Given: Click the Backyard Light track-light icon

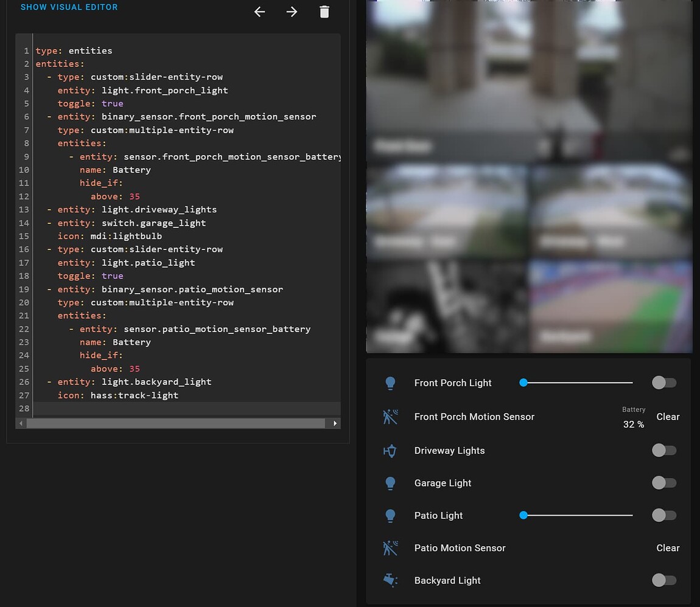Looking at the screenshot, I should [390, 580].
